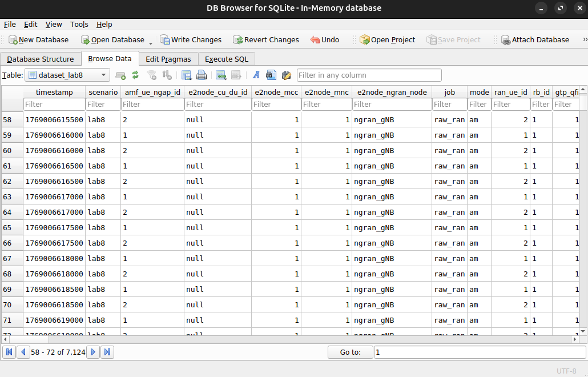Click the refresh table data icon
The image size is (588, 377).
(135, 75)
